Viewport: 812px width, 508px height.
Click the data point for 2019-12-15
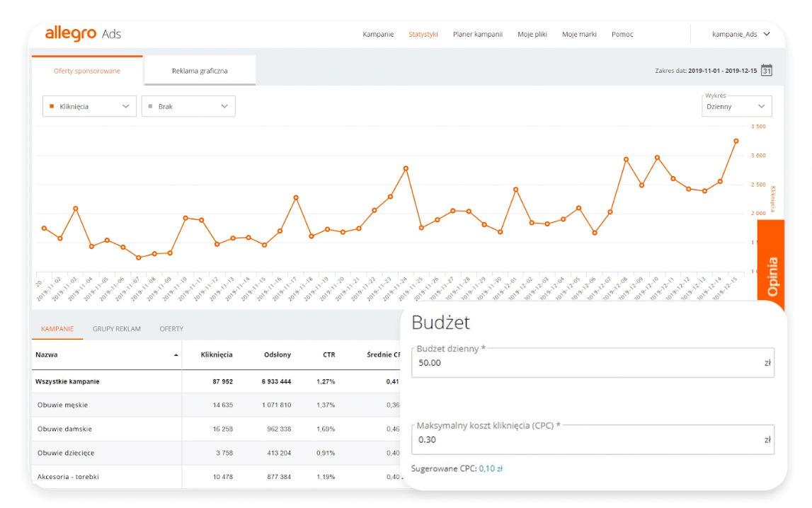[x=736, y=141]
